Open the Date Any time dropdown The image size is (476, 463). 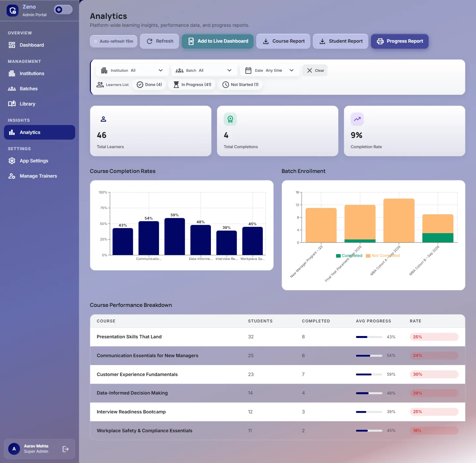point(270,70)
